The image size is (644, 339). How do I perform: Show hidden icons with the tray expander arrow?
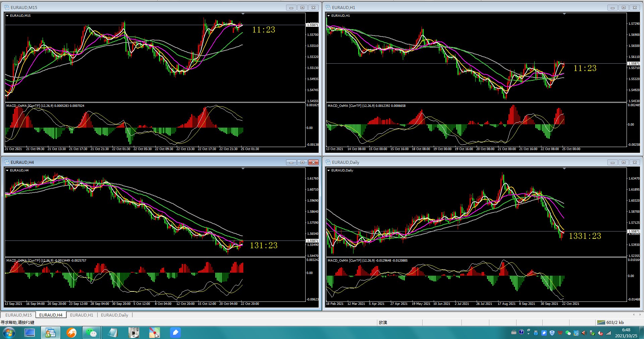528,334
